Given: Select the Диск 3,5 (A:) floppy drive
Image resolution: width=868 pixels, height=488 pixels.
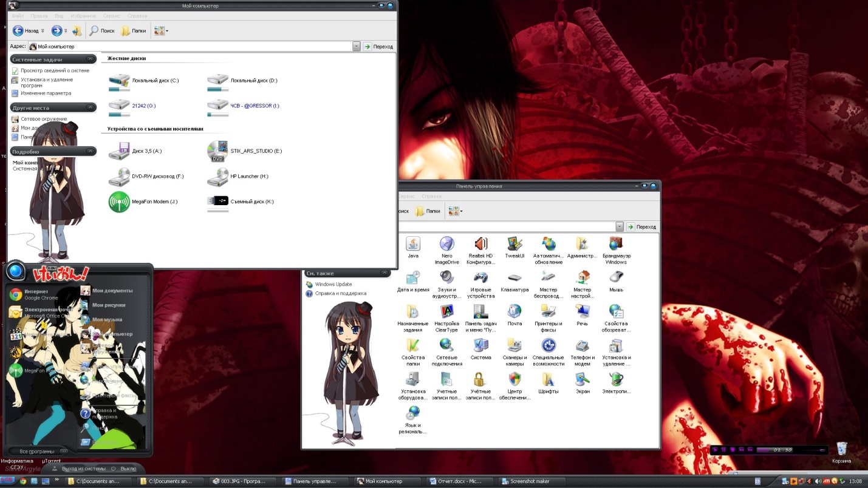Looking at the screenshot, I should (x=135, y=151).
